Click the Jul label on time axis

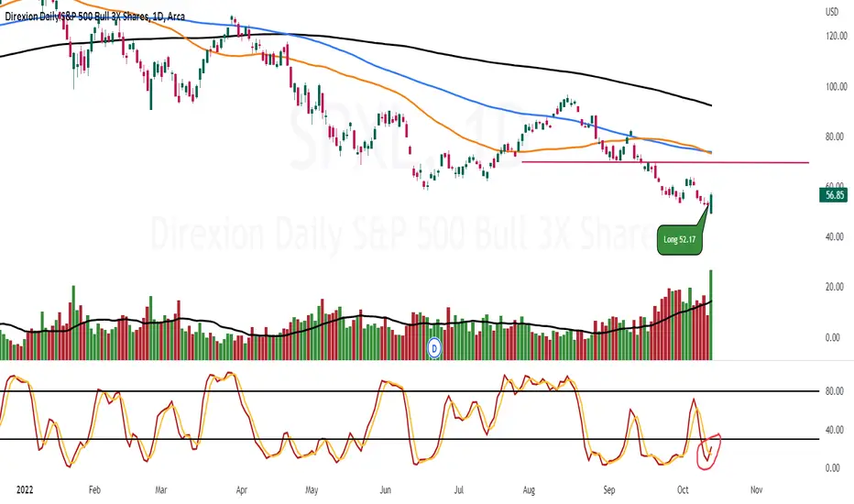[x=458, y=490]
